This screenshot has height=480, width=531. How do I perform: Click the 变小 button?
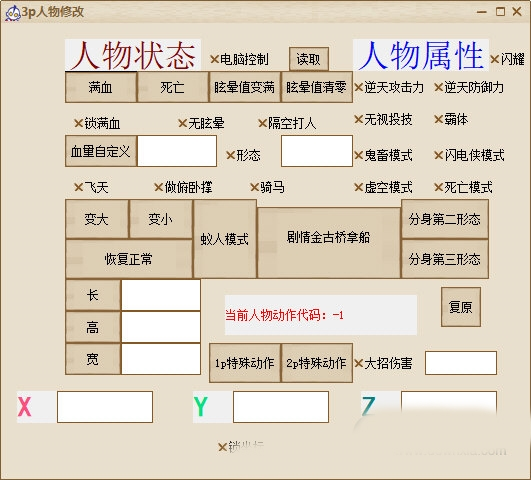[161, 219]
